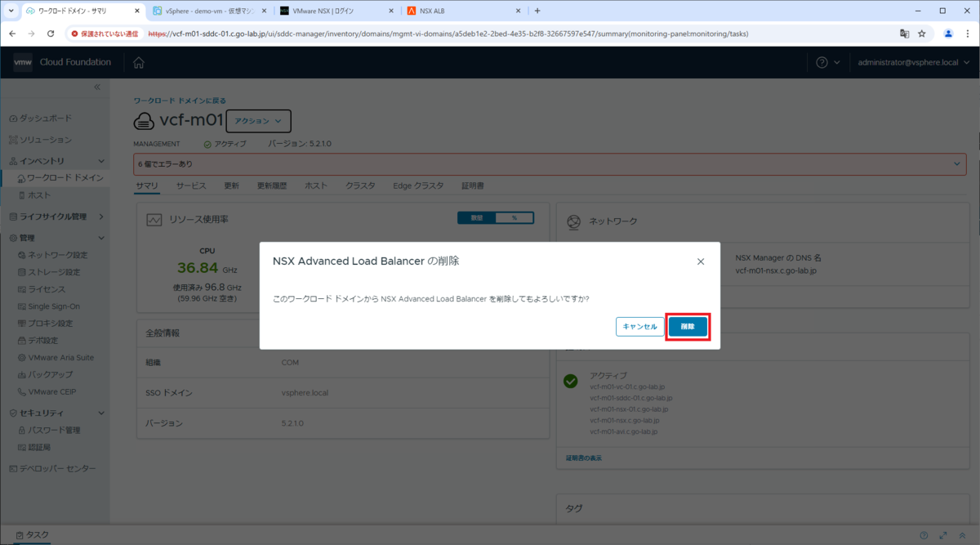Collapse the セキュリティ section
980x545 pixels.
[x=101, y=413]
